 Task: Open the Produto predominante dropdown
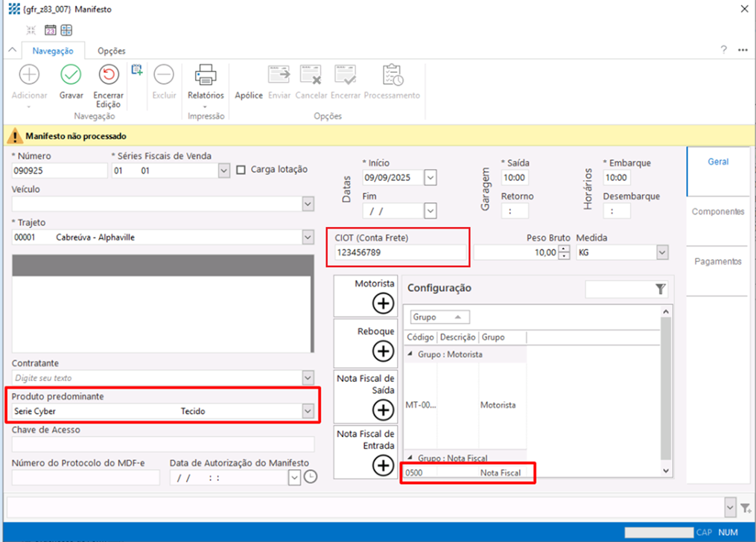(x=308, y=411)
